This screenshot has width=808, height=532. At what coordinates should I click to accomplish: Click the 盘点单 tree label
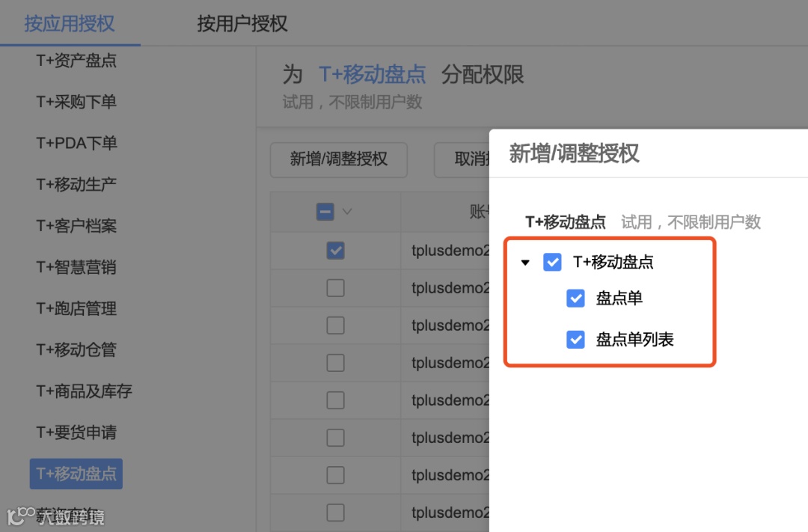(x=619, y=298)
